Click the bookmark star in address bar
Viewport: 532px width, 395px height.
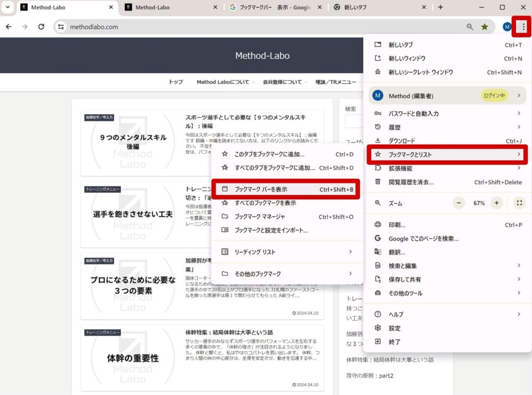click(485, 27)
